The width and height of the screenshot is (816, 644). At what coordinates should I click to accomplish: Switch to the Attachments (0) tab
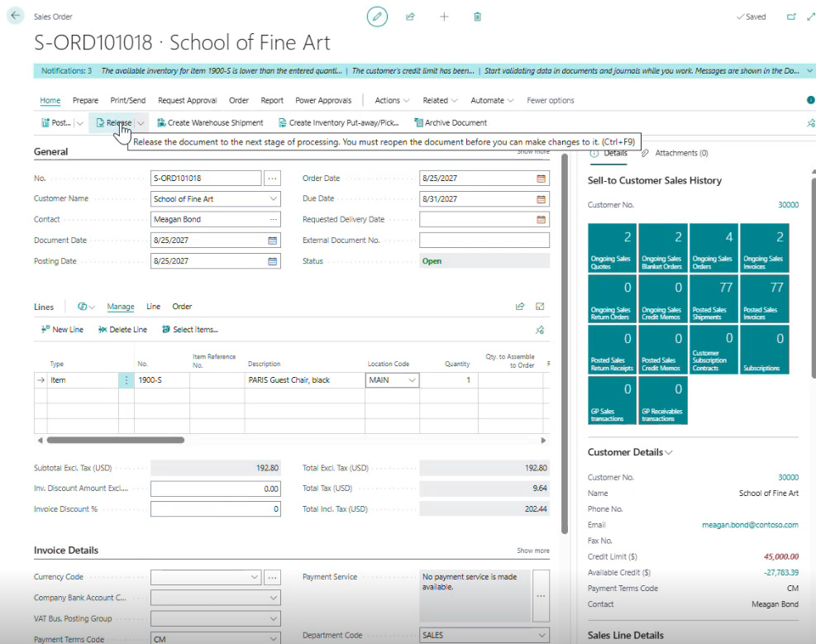coord(675,153)
